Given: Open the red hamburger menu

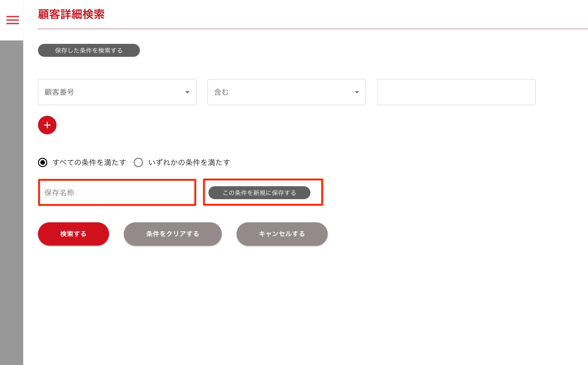Looking at the screenshot, I should (13, 20).
